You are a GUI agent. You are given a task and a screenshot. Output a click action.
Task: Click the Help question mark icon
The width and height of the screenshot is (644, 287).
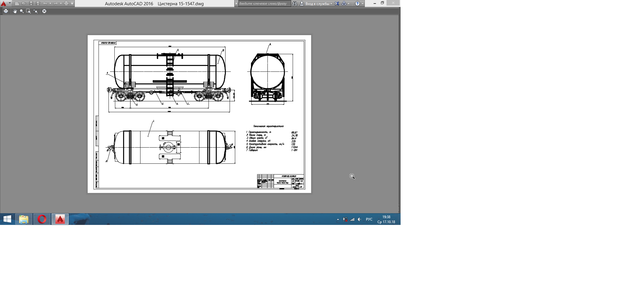tap(357, 4)
